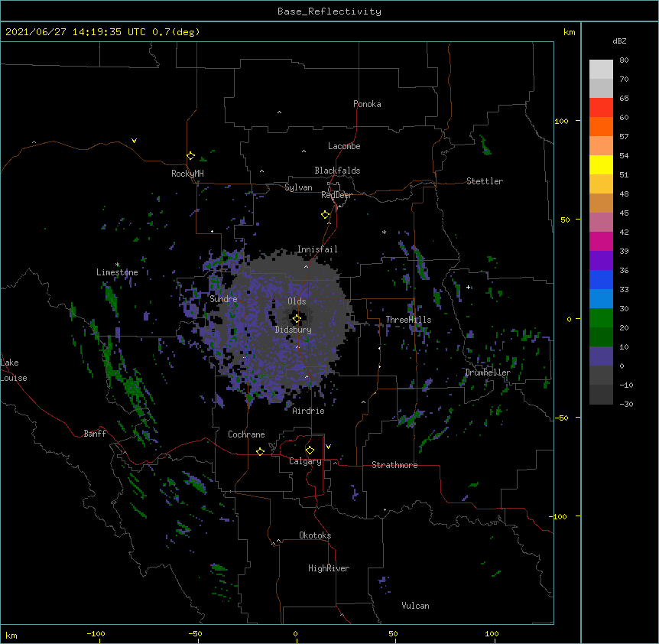Screen dimensions: 659x644
Task: Click the yellow diamond marker south of RedDeer
Action: (325, 215)
